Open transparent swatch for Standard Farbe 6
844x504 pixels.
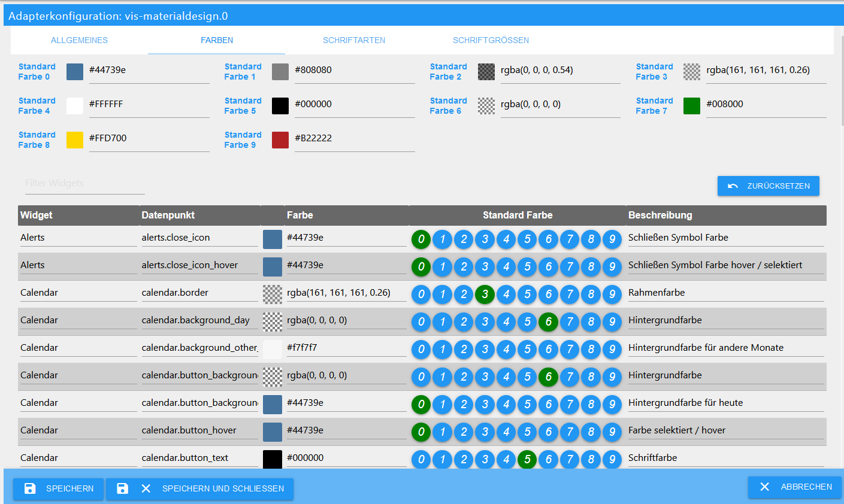486,106
